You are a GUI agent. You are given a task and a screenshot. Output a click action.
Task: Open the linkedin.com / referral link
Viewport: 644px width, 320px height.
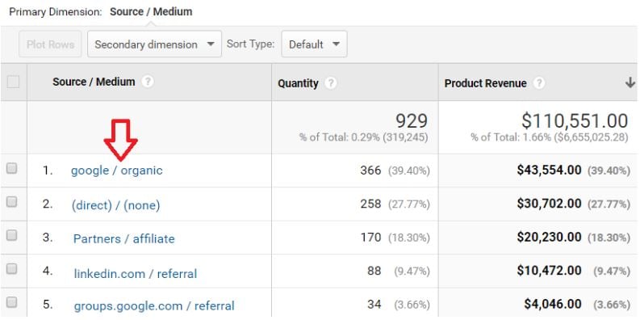click(x=135, y=273)
